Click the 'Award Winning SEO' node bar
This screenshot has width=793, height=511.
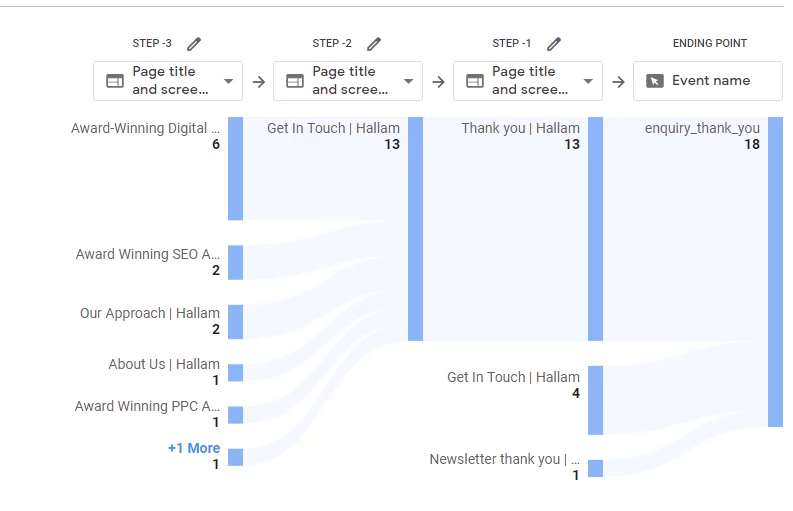pyautogui.click(x=235, y=262)
